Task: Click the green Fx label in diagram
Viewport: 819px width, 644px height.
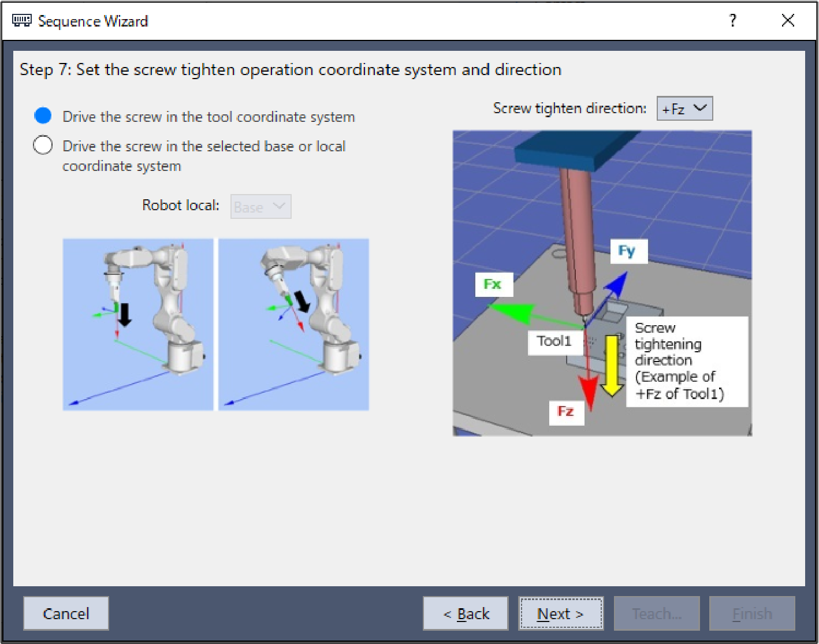Action: (x=493, y=284)
